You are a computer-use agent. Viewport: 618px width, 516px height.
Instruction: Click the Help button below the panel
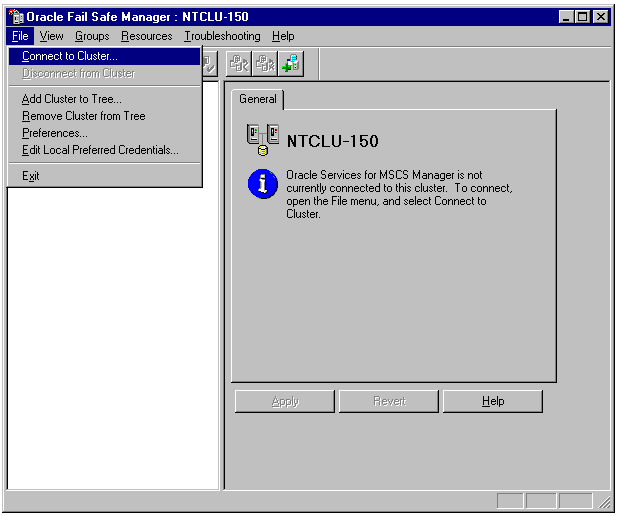[x=493, y=401]
